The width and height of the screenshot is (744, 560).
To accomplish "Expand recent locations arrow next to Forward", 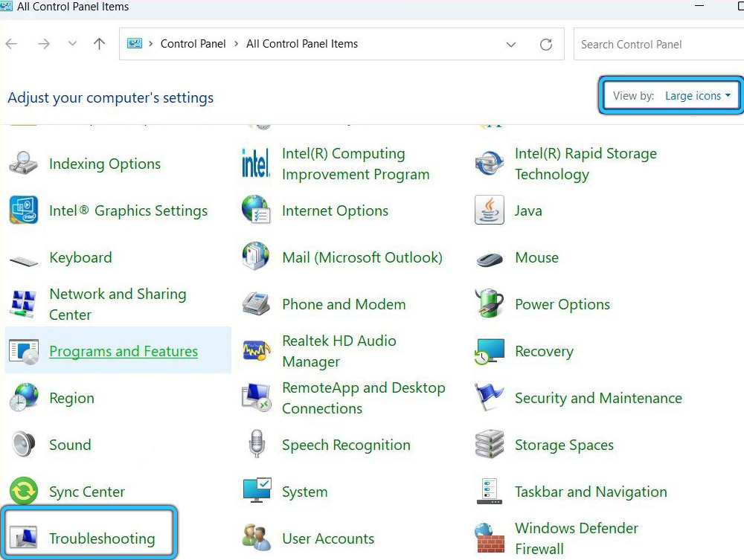I will click(72, 45).
